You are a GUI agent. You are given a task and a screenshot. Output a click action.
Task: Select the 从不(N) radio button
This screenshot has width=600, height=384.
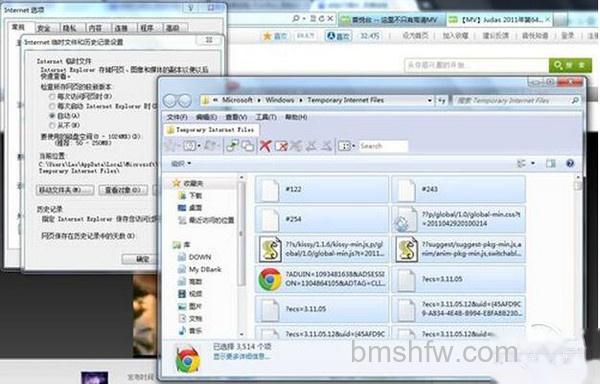tap(52, 125)
